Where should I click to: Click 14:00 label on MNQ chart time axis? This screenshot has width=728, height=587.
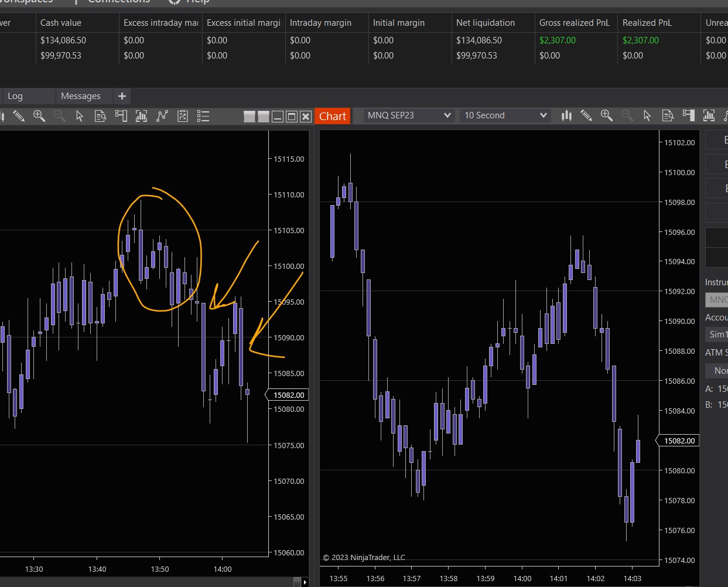point(522,579)
